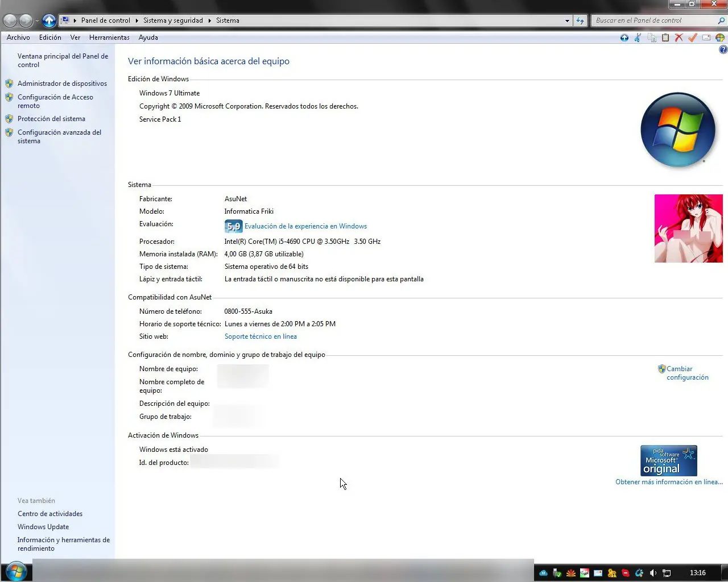The height and width of the screenshot is (582, 728).
Task: Open the recent pages dropdown arrow
Action: (x=37, y=21)
